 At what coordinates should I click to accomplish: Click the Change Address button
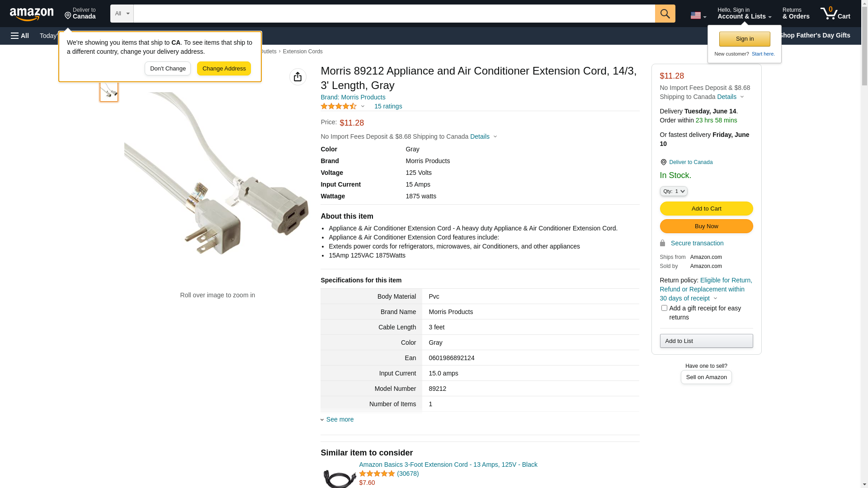click(x=224, y=69)
